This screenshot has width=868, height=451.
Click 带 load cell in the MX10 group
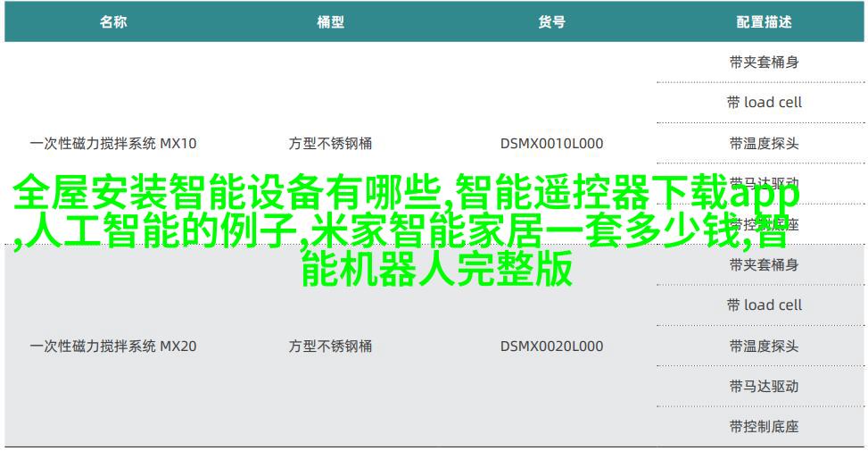(764, 103)
